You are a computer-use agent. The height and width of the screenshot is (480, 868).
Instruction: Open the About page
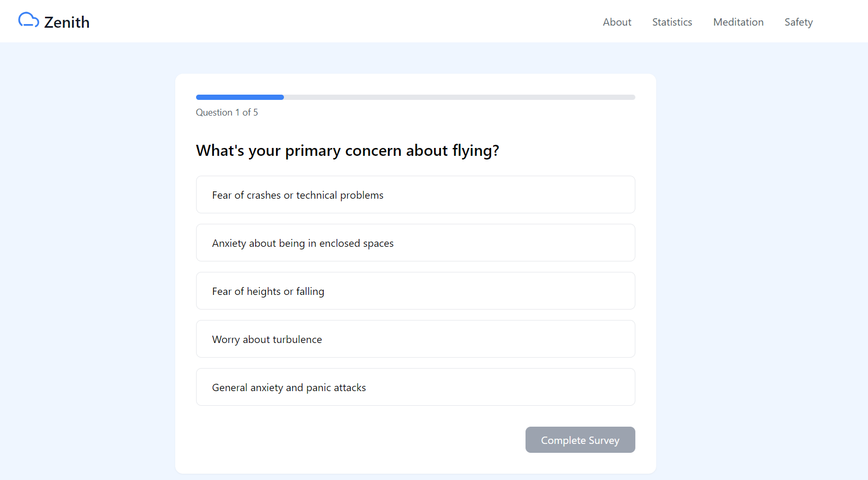coord(617,22)
